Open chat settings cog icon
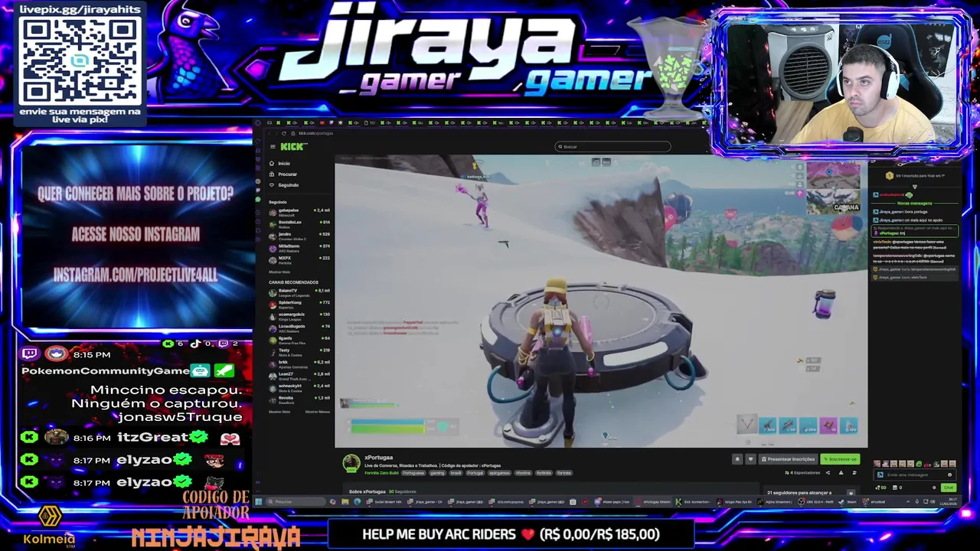Image resolution: width=980 pixels, height=551 pixels. 934,487
